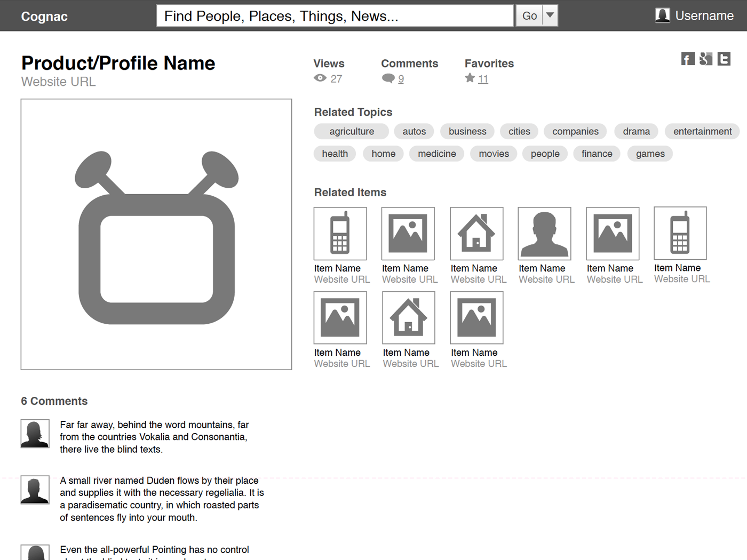747x560 pixels.
Task: Click the 'Far far away' comment text
Action: (154, 437)
